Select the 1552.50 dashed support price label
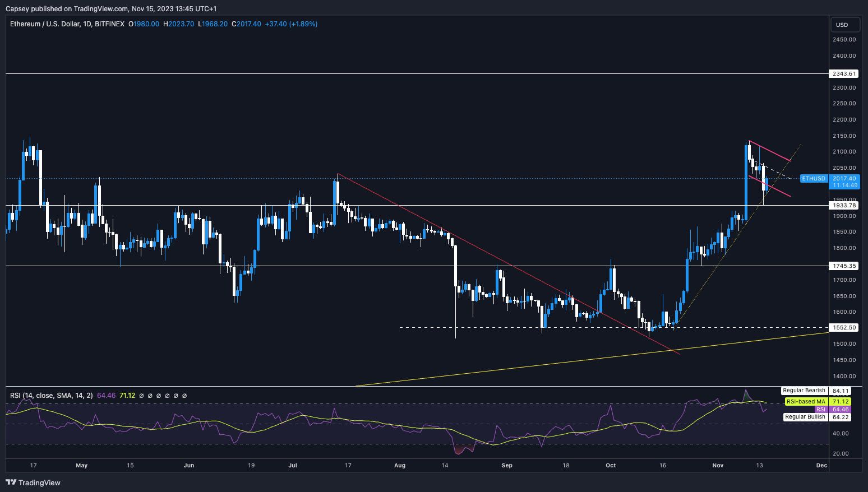 [844, 328]
